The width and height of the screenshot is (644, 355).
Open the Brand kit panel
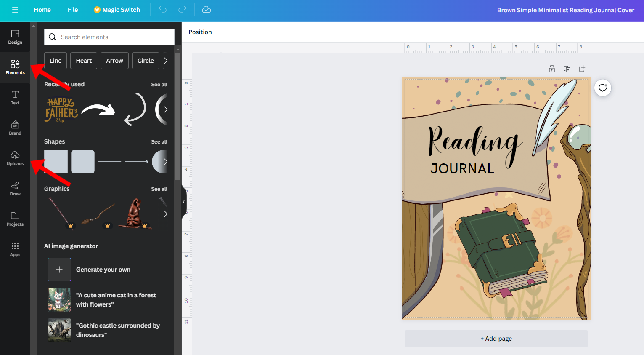coord(15,128)
